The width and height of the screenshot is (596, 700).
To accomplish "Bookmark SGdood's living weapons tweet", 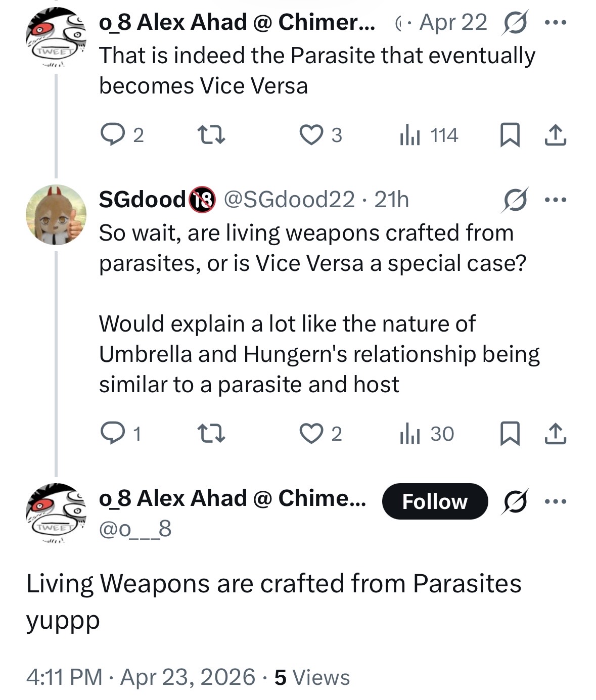I will click(510, 434).
